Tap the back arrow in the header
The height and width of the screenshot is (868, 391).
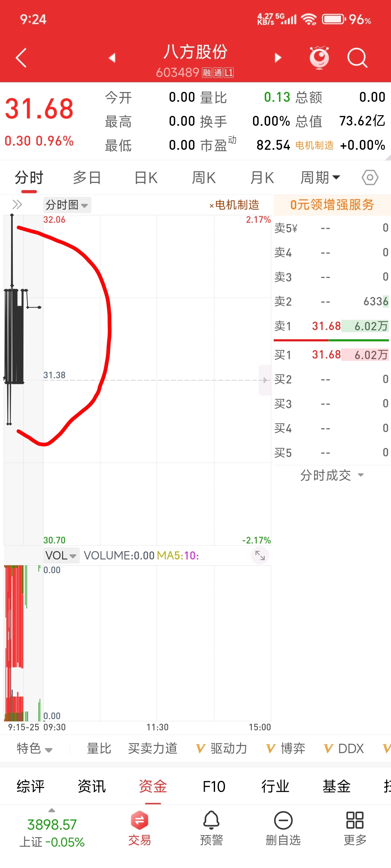click(x=21, y=58)
